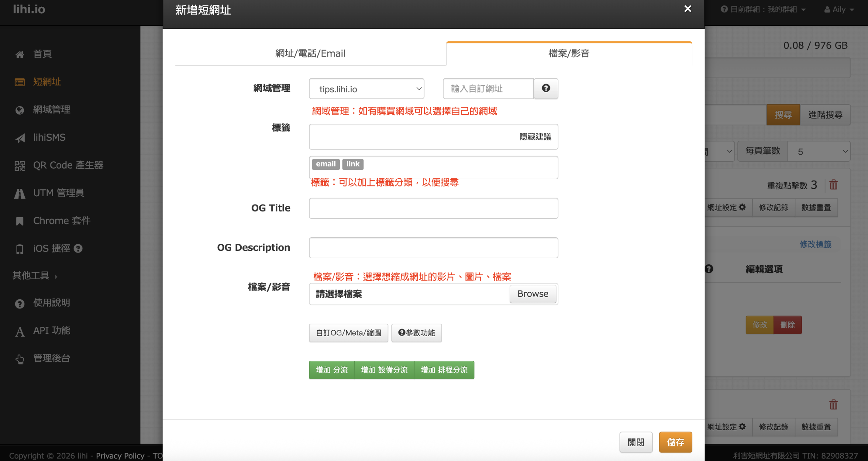
Task: Open the tips.lihi.io domain dropdown
Action: point(366,89)
